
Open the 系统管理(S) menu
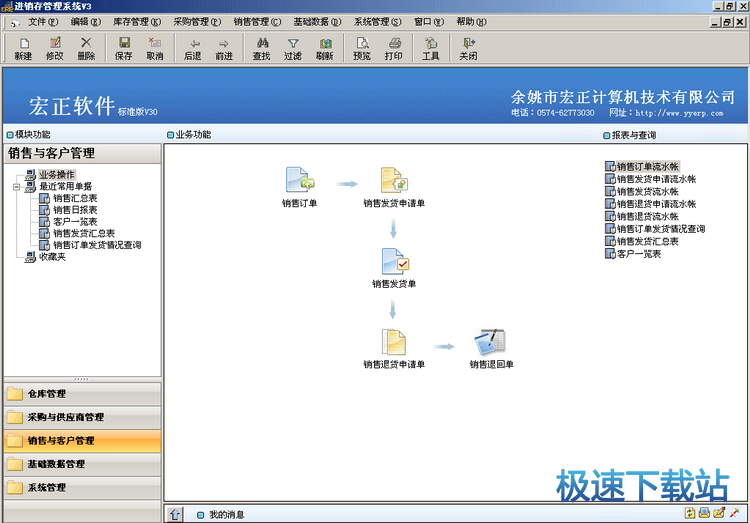coord(378,22)
